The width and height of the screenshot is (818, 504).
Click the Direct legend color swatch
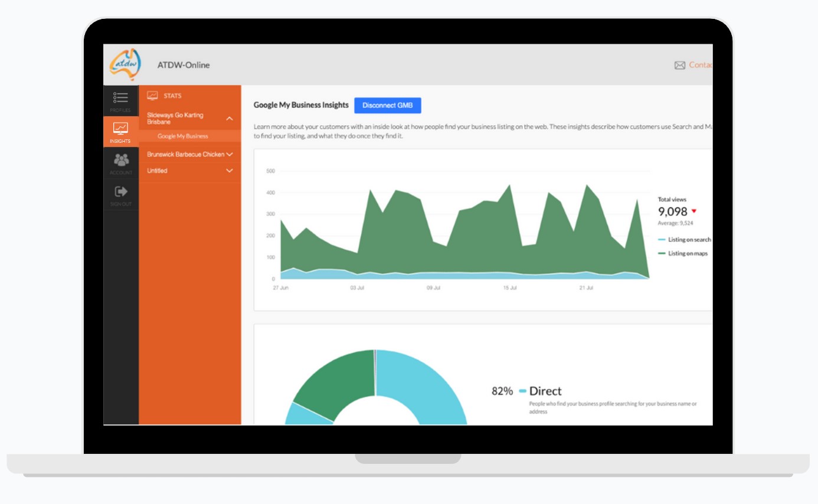click(523, 391)
